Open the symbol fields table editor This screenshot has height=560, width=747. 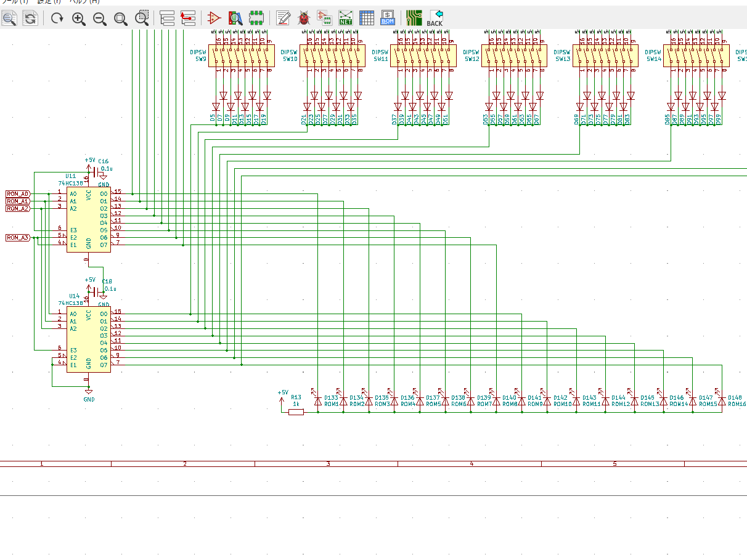pyautogui.click(x=367, y=18)
